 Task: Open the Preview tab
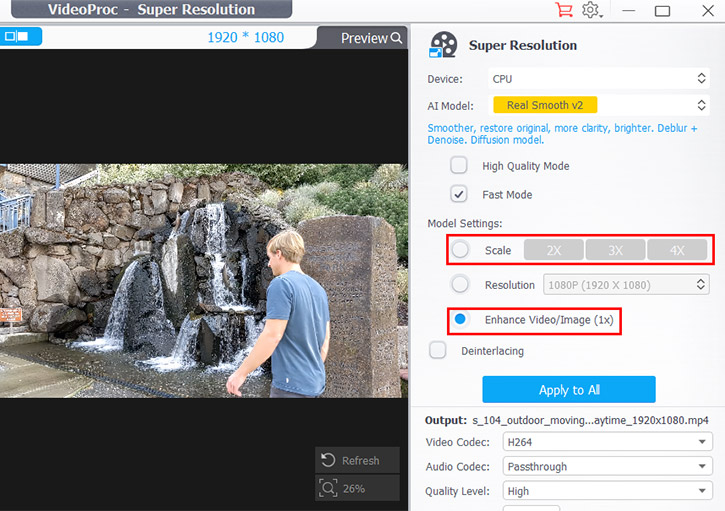click(362, 38)
